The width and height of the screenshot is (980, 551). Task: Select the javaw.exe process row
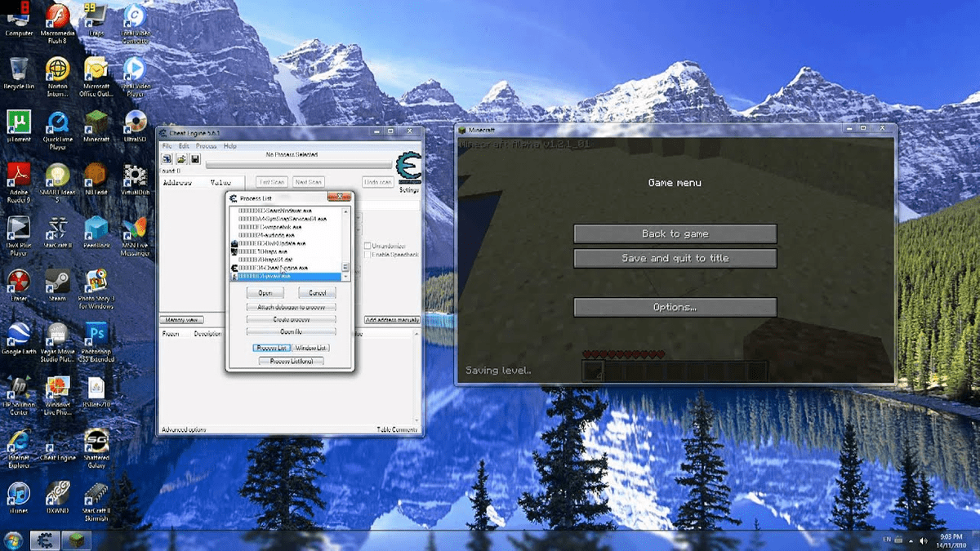285,276
